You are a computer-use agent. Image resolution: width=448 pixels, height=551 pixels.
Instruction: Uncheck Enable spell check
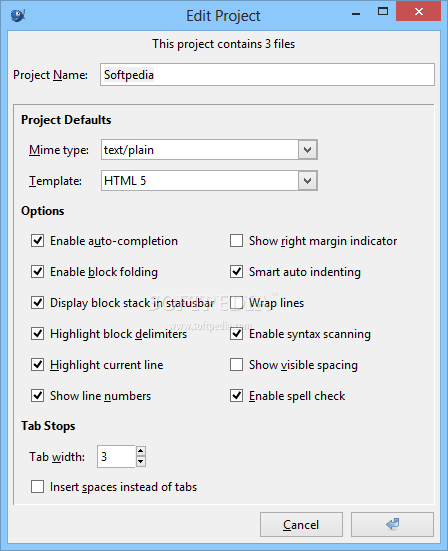(x=236, y=396)
